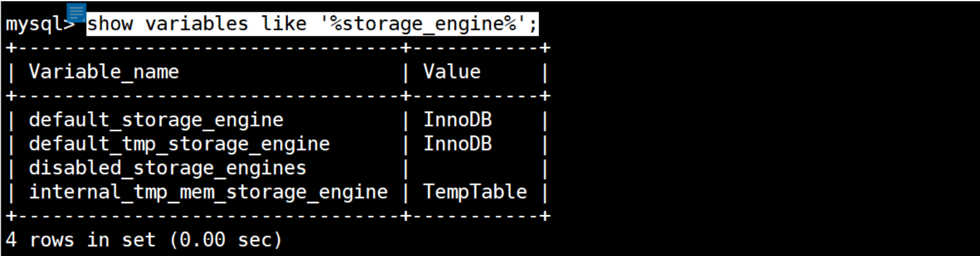Click the blue document icon near the prompt
Viewport: 980px width, 256px height.
pyautogui.click(x=76, y=12)
